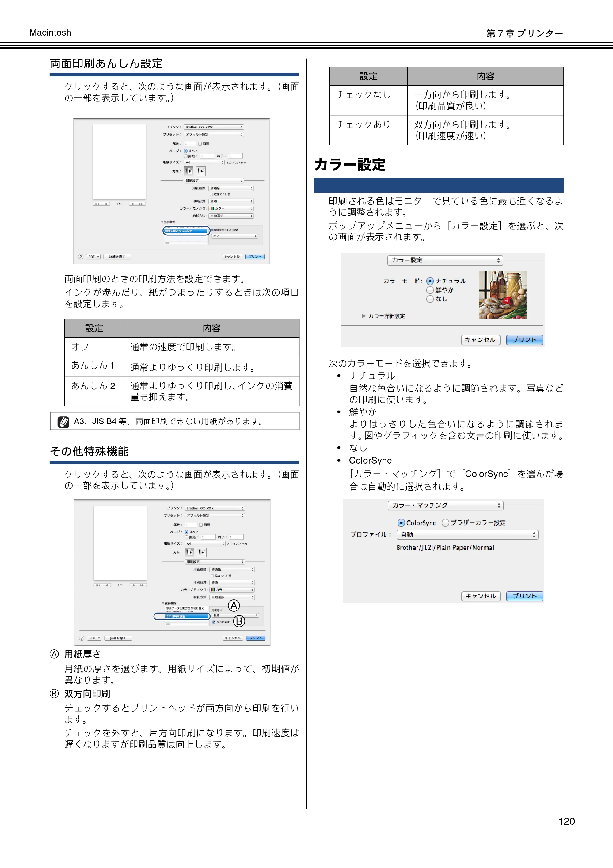Go to previous preview page in その他特殊機能 dialog
613x868 pixels.
[x=107, y=585]
